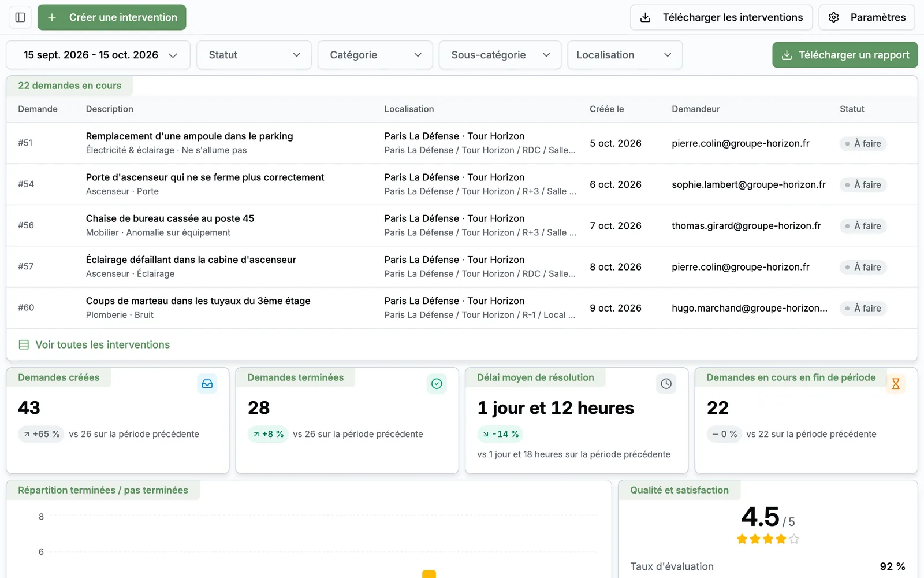The width and height of the screenshot is (924, 578).
Task: Open request Chaise de bureau cassée au poste 45
Action: 462,225
